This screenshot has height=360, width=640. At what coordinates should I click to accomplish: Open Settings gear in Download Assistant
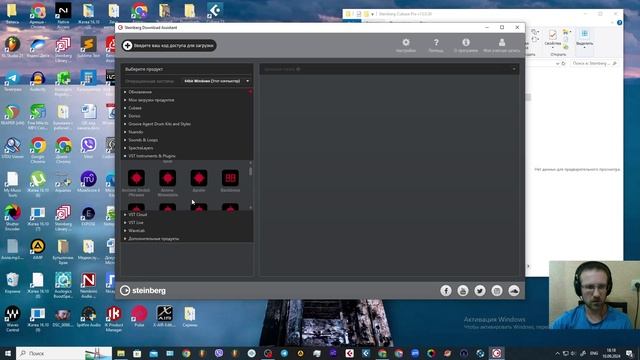point(406,45)
